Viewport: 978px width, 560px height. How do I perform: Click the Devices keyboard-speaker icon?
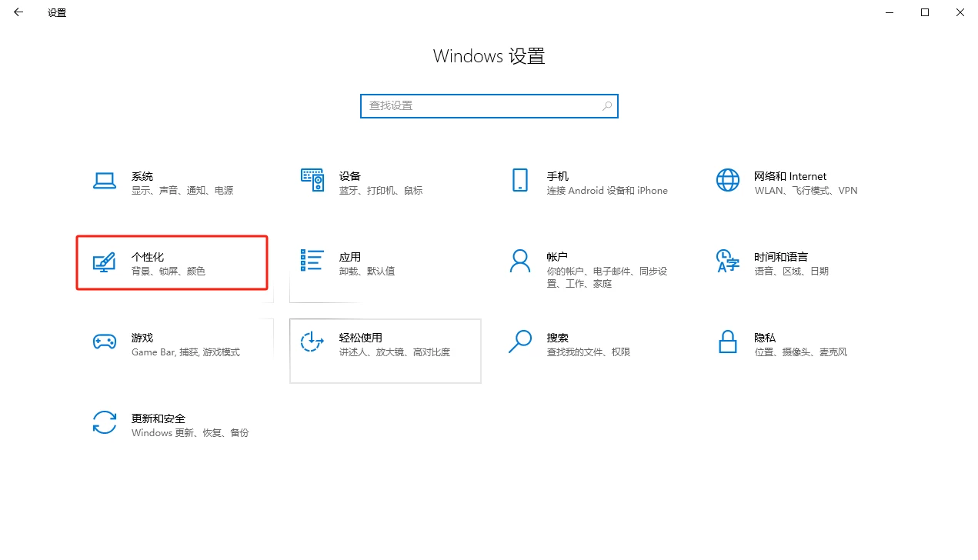coord(312,180)
